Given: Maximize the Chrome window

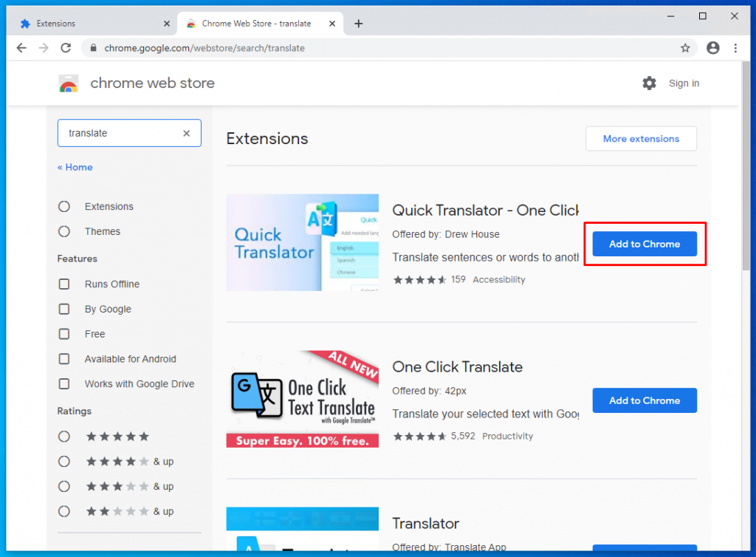Looking at the screenshot, I should (x=703, y=16).
